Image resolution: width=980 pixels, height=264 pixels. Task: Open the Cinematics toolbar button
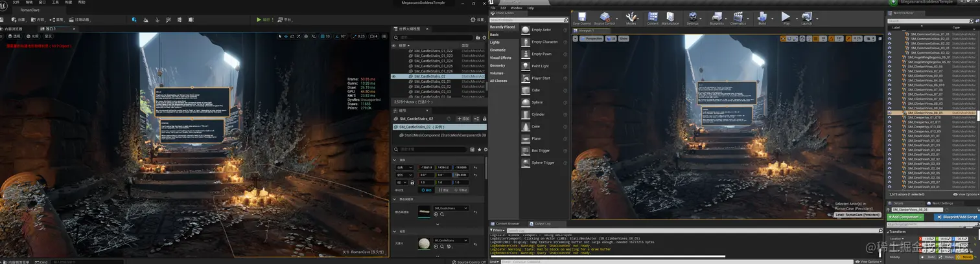[x=738, y=17]
